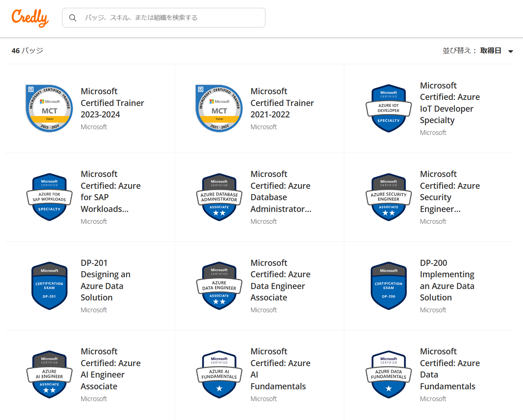Open Azure AI Fundamentals title link
The width and height of the screenshot is (523, 420).
(280, 369)
